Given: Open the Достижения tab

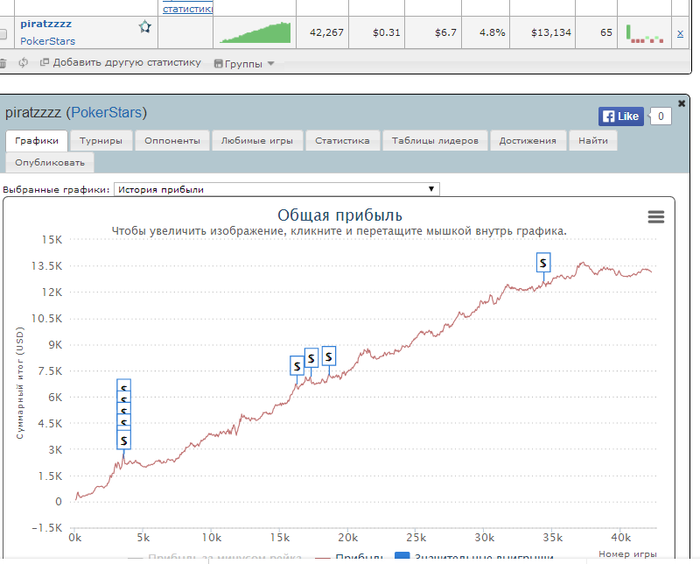Looking at the screenshot, I should coord(528,141).
